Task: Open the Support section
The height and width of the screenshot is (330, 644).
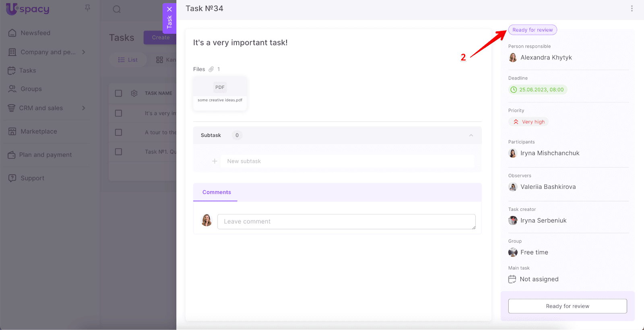Action: coord(32,178)
